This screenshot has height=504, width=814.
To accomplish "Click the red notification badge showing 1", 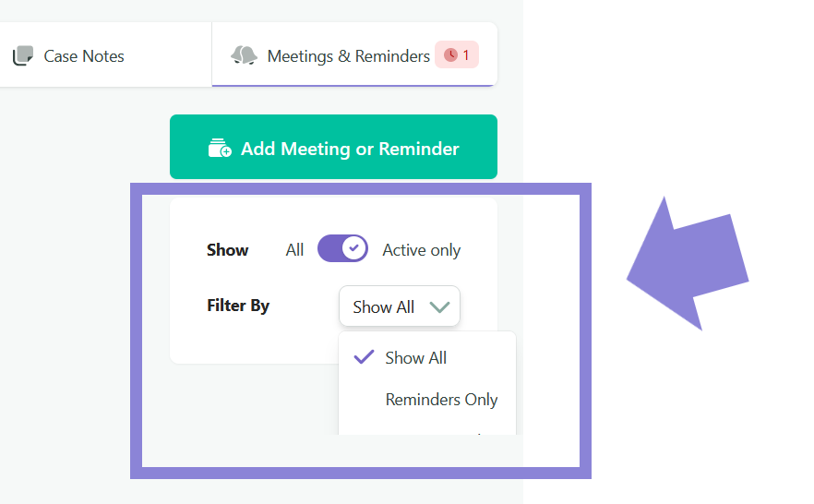I will pos(457,54).
